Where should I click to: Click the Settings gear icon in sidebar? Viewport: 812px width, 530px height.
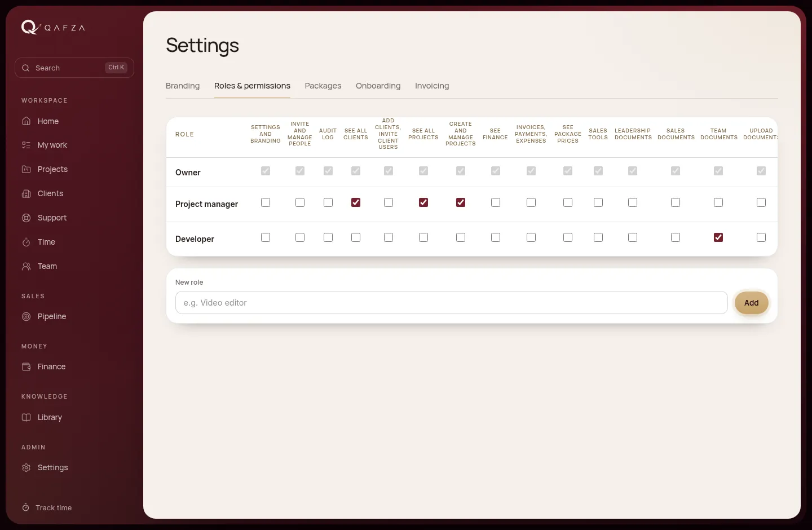26,467
